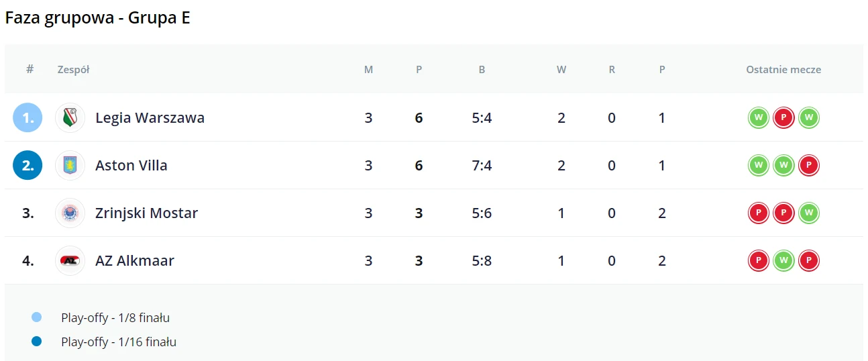
Task: Click AZ Alkmaar's last red P result badge
Action: [809, 261]
